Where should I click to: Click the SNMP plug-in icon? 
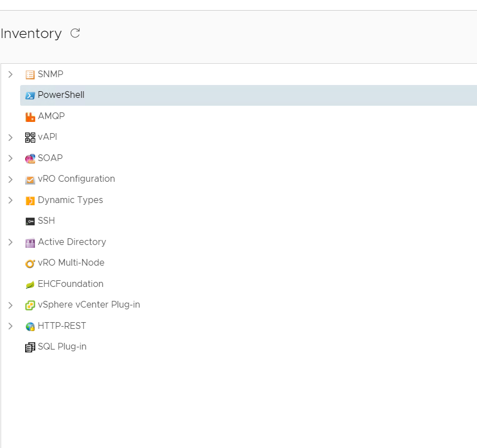[30, 74]
